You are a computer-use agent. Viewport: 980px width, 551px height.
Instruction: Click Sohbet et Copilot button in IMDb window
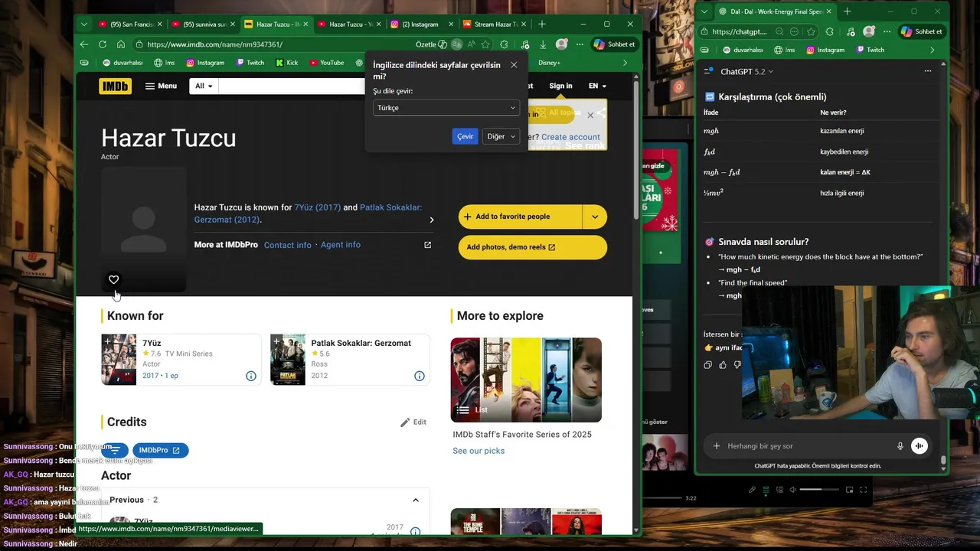tap(614, 44)
